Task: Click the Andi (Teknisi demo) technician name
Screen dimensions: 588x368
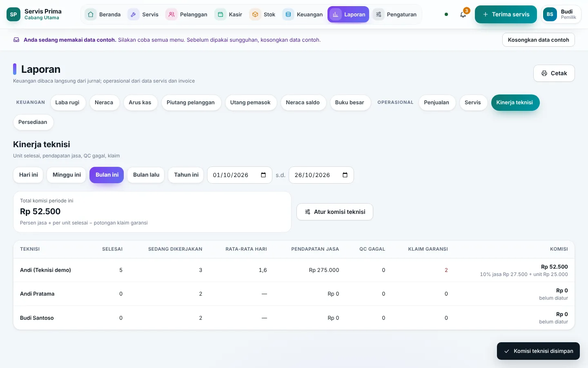Action: 45,270
